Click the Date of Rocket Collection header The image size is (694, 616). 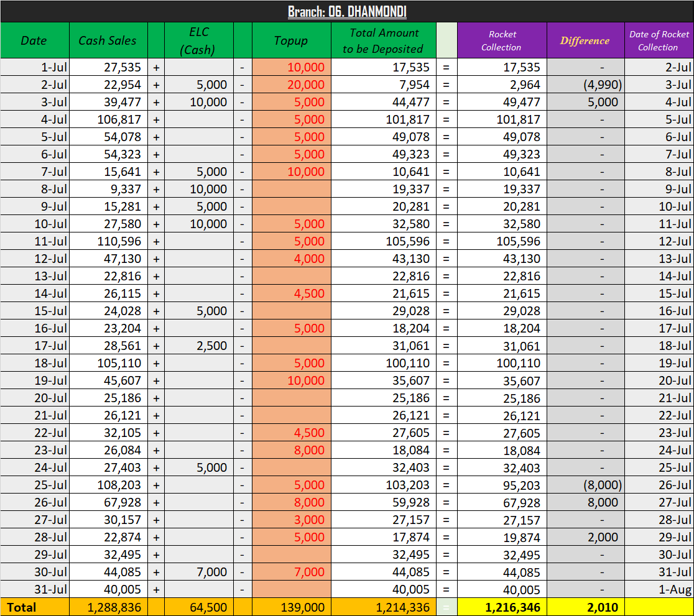coord(659,40)
